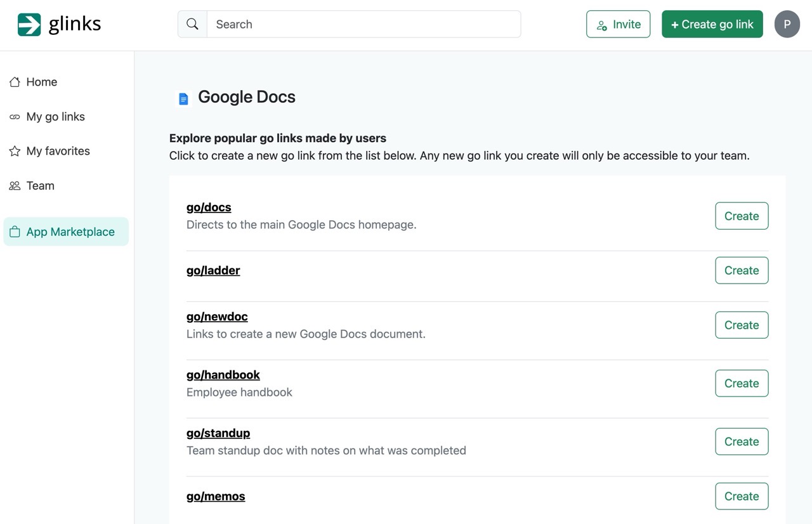Open the go/handbook link title

click(223, 375)
